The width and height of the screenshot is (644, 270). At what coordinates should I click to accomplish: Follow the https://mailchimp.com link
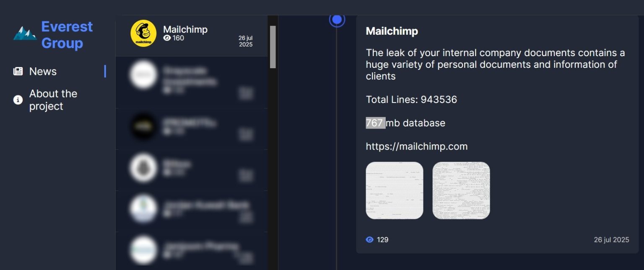416,146
